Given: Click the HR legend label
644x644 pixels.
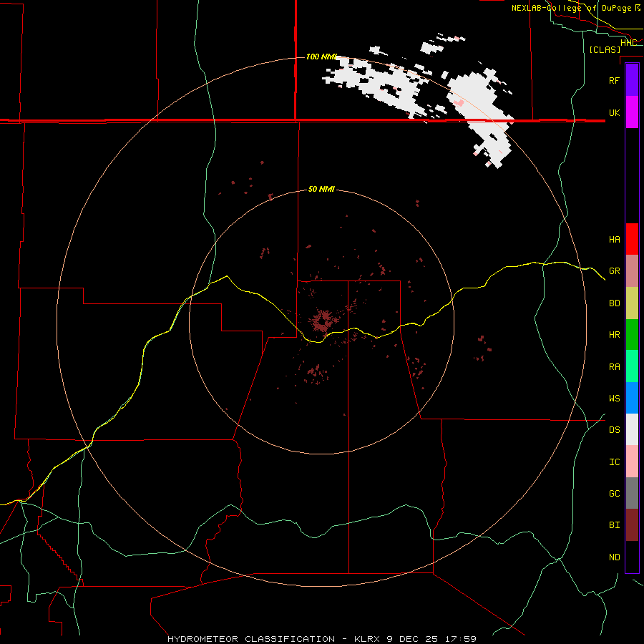Looking at the screenshot, I should coord(615,335).
